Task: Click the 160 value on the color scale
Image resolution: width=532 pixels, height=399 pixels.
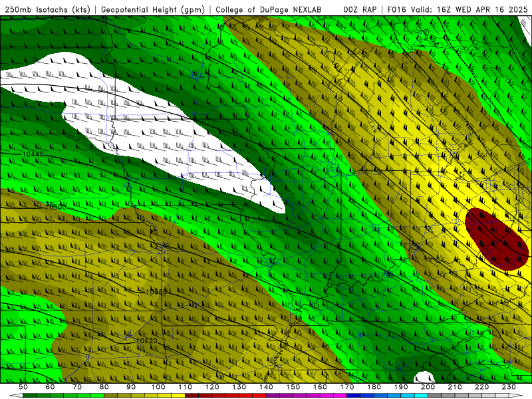Action: (321, 387)
